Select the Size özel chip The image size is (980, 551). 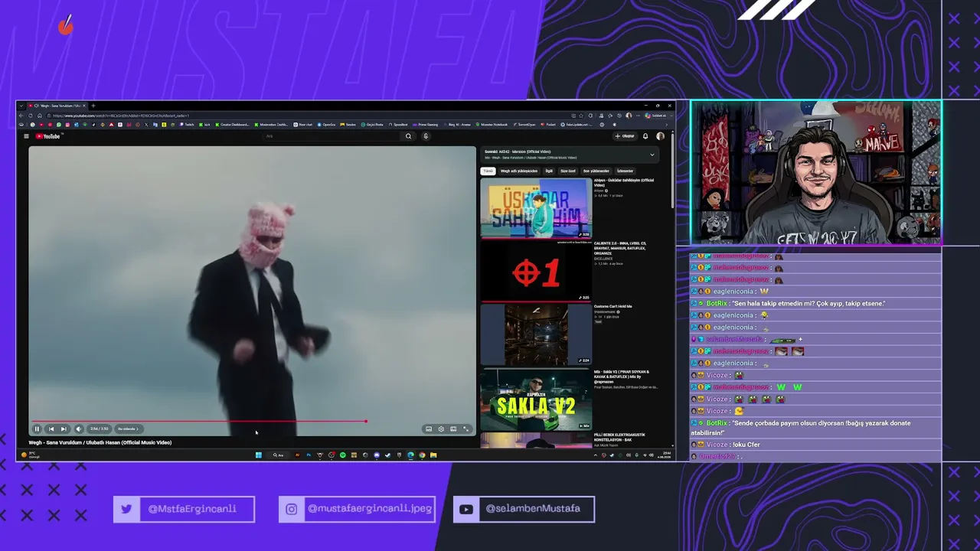tap(568, 171)
